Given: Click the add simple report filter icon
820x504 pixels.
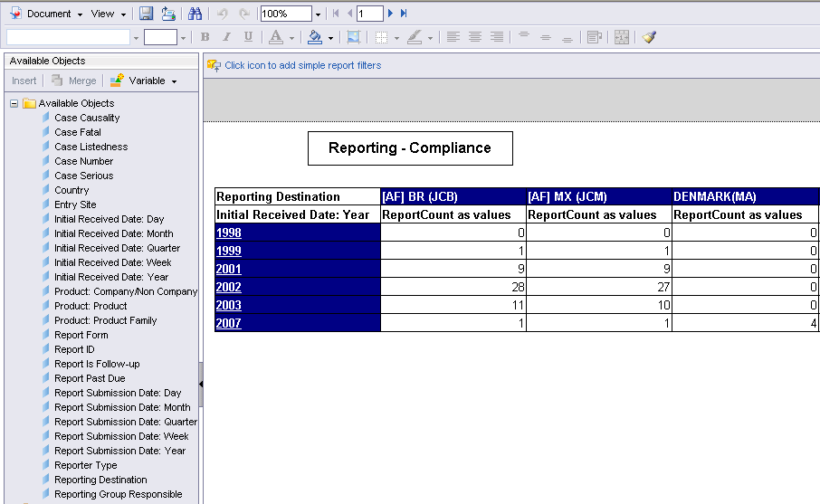Looking at the screenshot, I should click(x=214, y=65).
